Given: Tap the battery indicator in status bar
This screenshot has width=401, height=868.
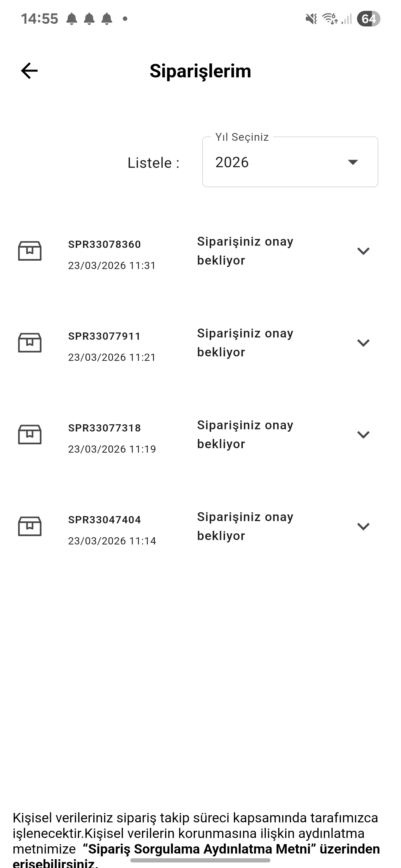Looking at the screenshot, I should [x=368, y=19].
